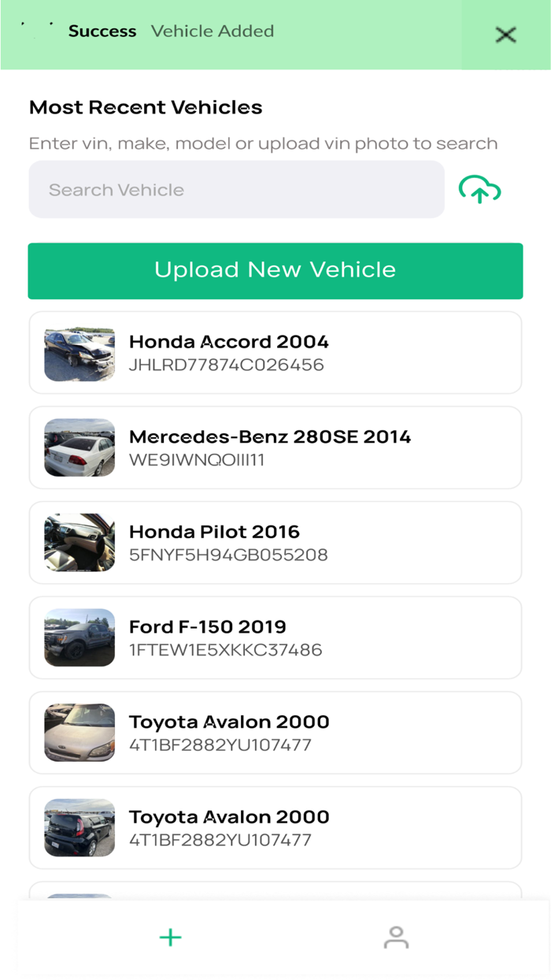Select the Mercedes-Benz 280SE 2014 vehicle
551x980 pixels.
click(x=275, y=447)
